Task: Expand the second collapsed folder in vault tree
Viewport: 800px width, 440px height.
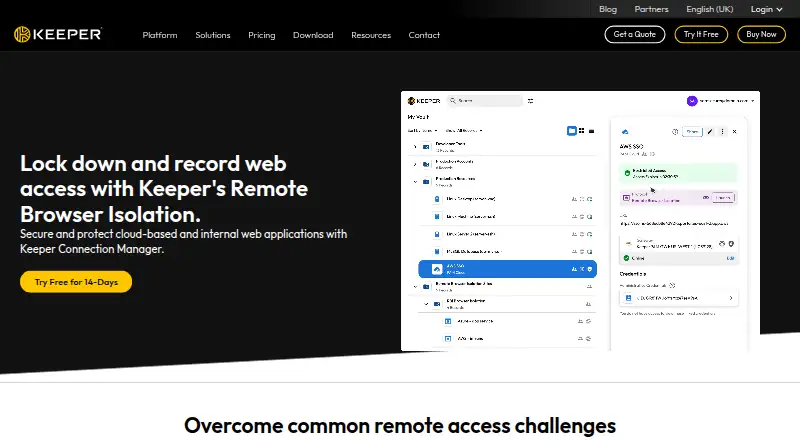Action: coord(415,164)
